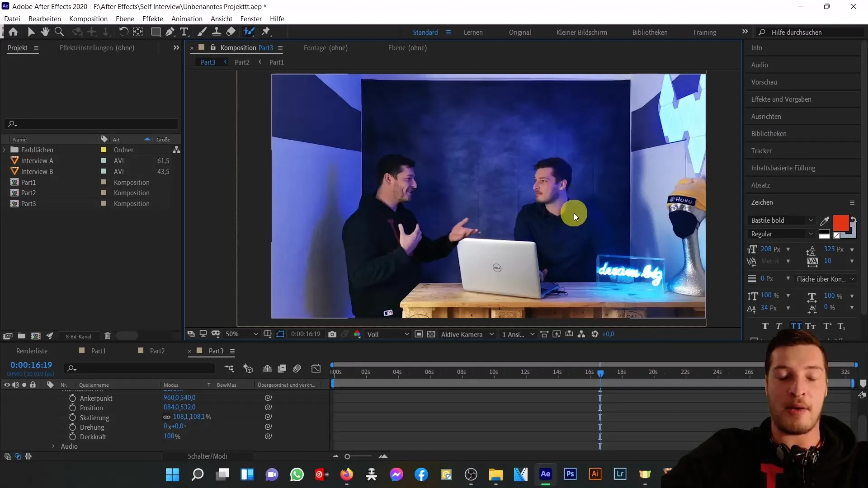Open the 1 Ansi... view layout dropdown
This screenshot has height=488, width=868.
tap(518, 334)
